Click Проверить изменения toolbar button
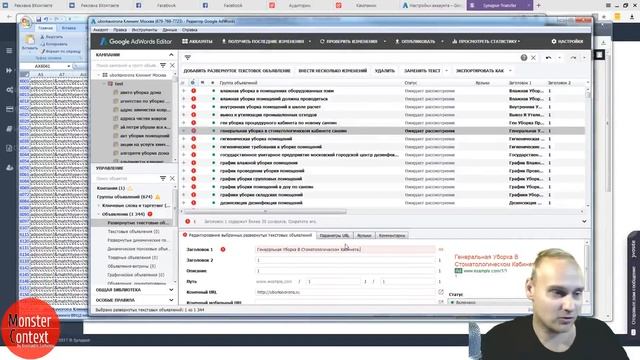Screen dimensions: 640x360 (349, 41)
